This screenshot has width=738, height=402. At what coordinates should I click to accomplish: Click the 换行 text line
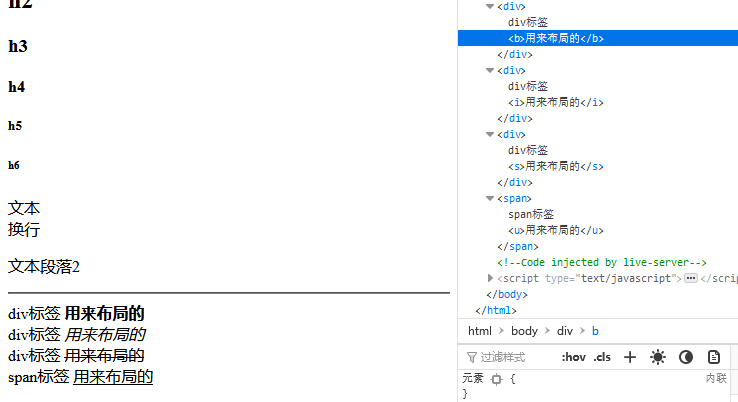[24, 230]
